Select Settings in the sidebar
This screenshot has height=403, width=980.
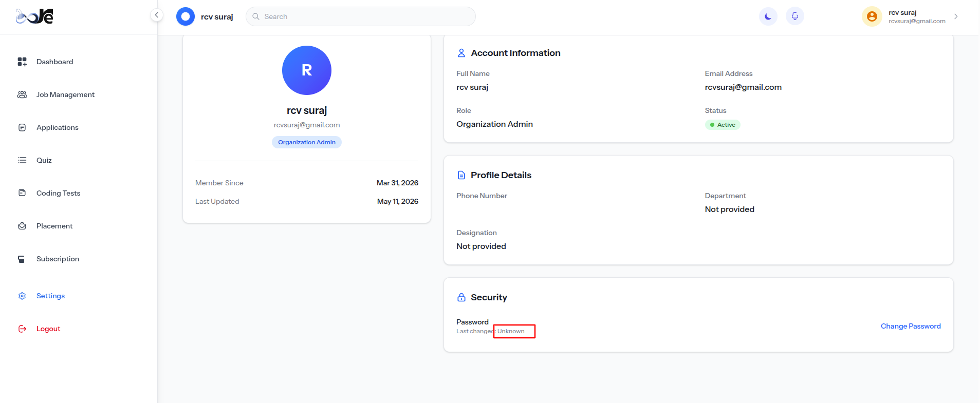50,296
